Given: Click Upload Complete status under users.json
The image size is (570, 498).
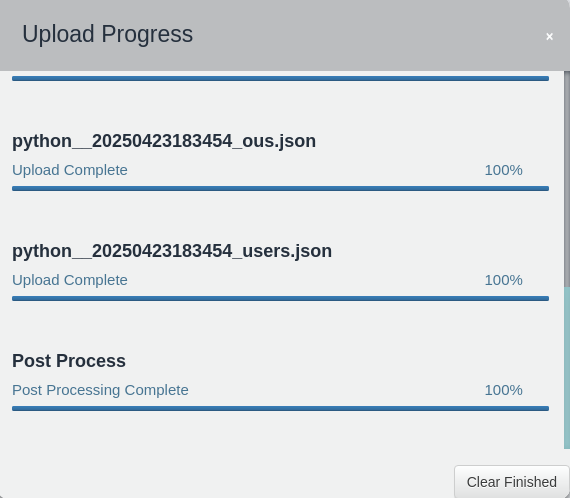Looking at the screenshot, I should 70,280.
